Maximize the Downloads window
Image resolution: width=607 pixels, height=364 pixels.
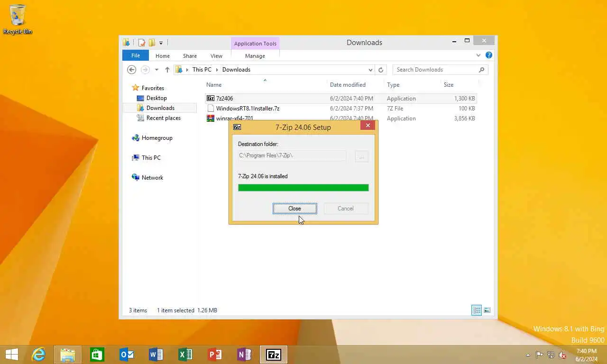(x=467, y=41)
